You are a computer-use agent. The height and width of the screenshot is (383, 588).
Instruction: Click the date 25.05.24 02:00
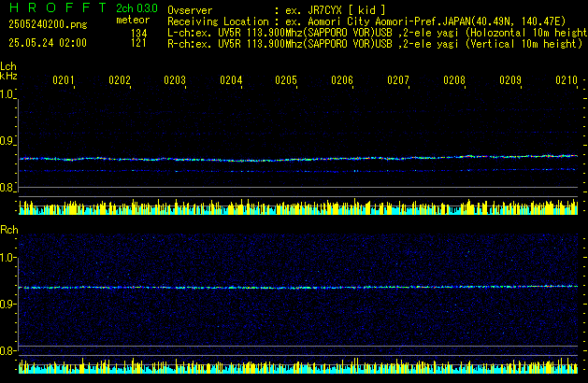[48, 43]
